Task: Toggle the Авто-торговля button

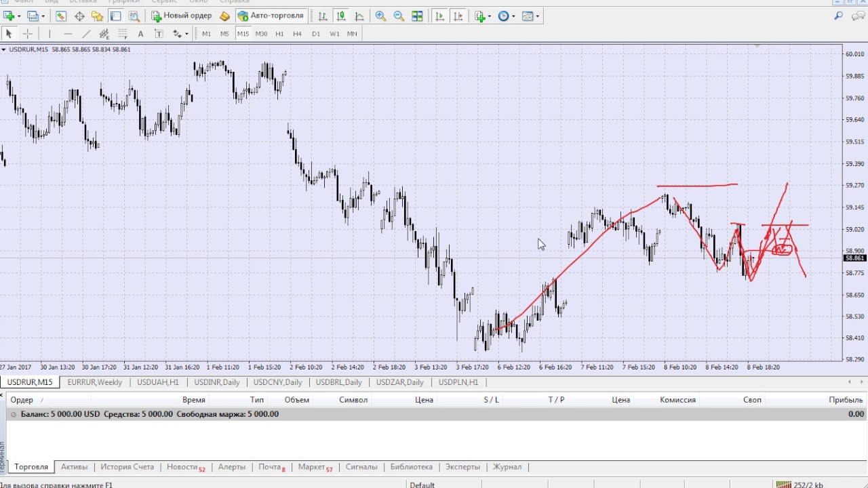Action: (x=271, y=16)
